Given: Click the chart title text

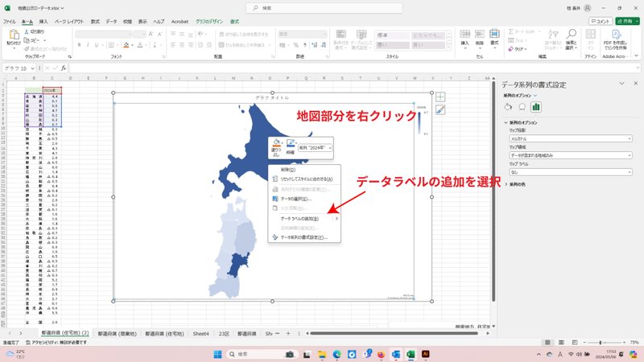Looking at the screenshot, I should (272, 97).
